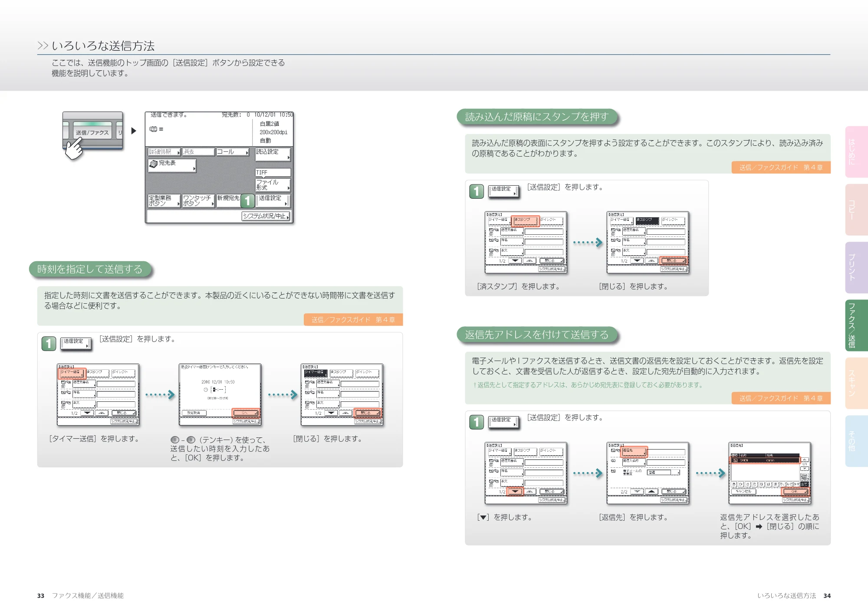Click highlighted タイマー送信 toggle button
Image resolution: width=868 pixels, height=614 pixels.
click(x=71, y=373)
